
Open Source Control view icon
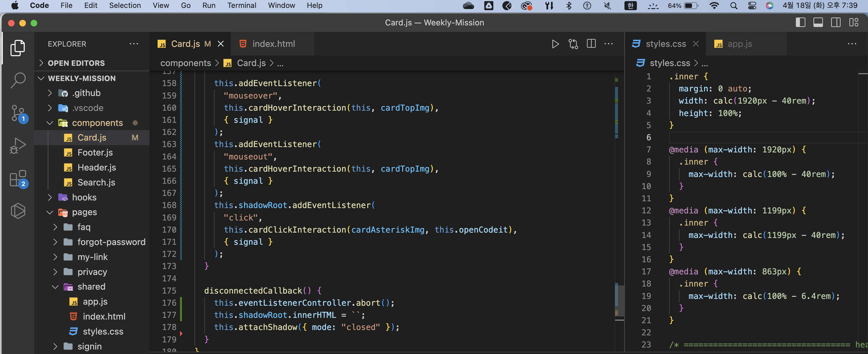click(18, 113)
